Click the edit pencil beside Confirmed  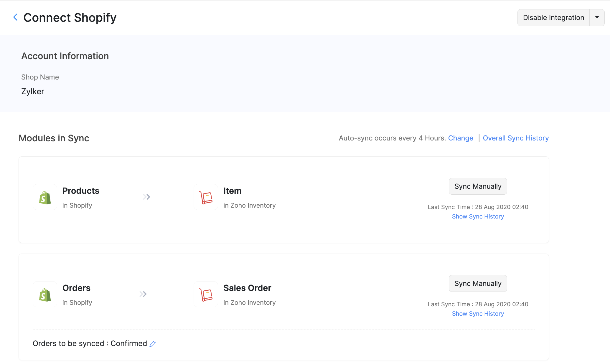pyautogui.click(x=152, y=343)
